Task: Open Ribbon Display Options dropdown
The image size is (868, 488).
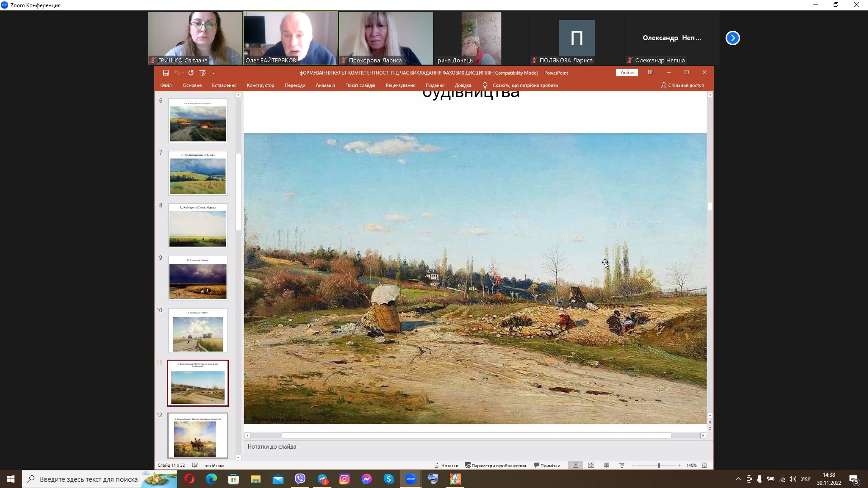Action: coord(651,72)
